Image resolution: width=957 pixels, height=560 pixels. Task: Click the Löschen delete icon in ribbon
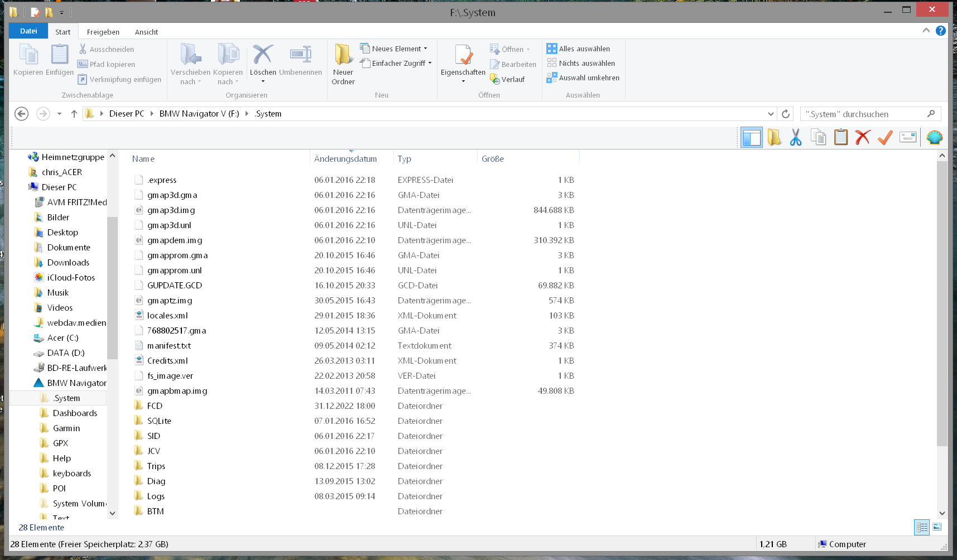[262, 55]
